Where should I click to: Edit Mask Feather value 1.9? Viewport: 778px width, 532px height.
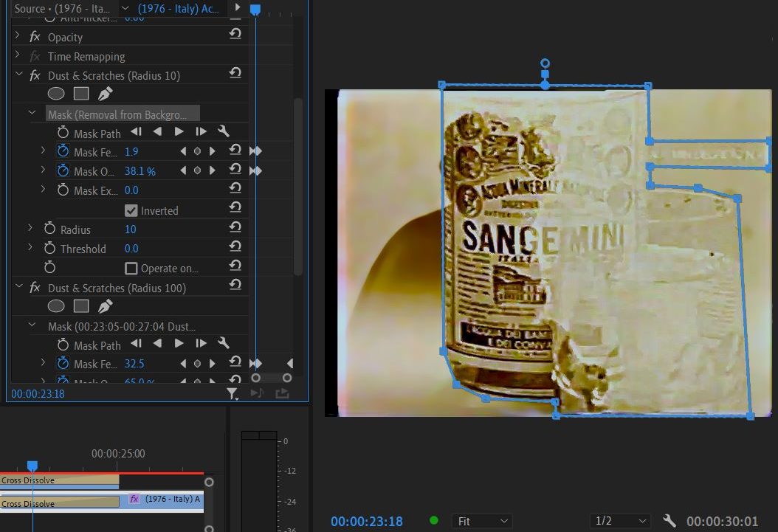pyautogui.click(x=131, y=152)
